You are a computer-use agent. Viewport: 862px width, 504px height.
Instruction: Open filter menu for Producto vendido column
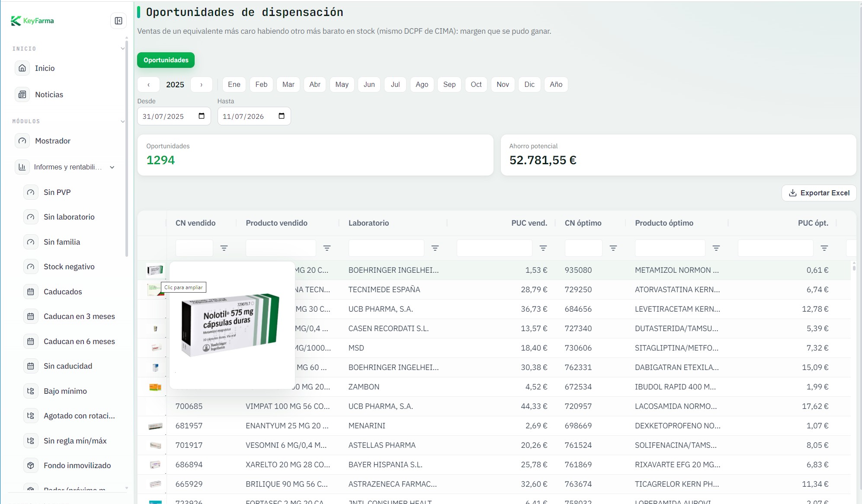pos(327,248)
